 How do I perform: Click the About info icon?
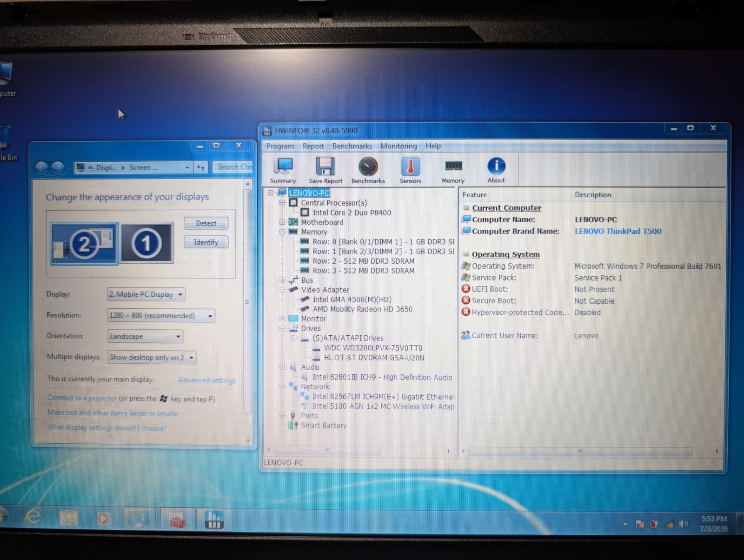(x=496, y=171)
